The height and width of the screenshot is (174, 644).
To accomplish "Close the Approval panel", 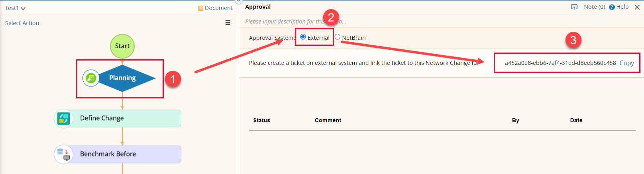I will (x=637, y=7).
